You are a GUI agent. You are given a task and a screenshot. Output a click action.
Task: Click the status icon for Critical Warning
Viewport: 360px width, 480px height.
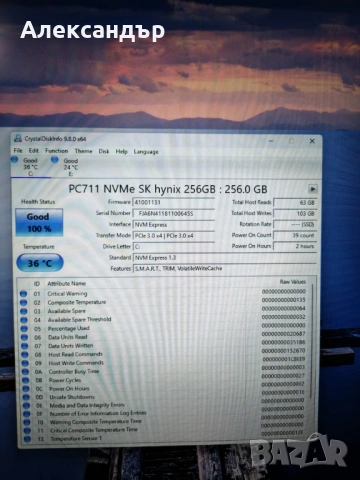point(23,294)
